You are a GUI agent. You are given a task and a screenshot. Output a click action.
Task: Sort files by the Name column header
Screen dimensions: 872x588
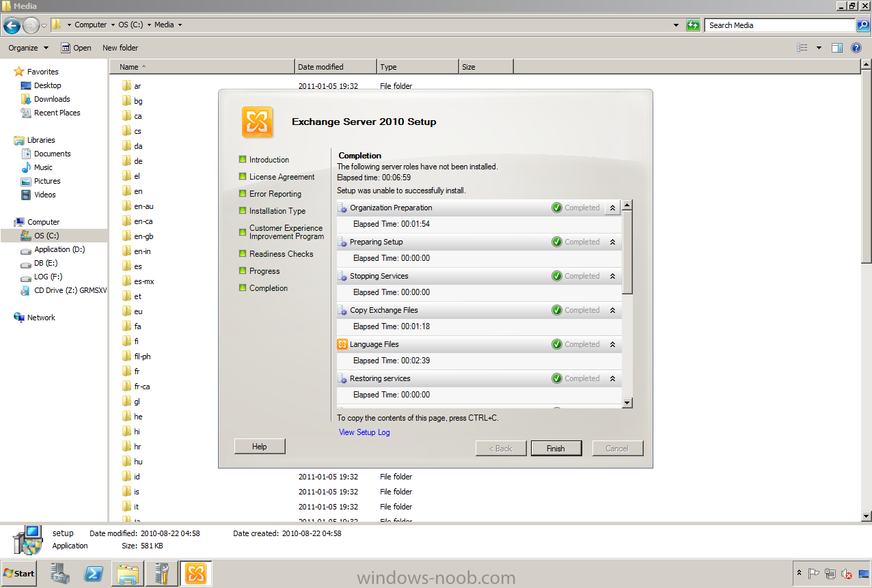202,67
